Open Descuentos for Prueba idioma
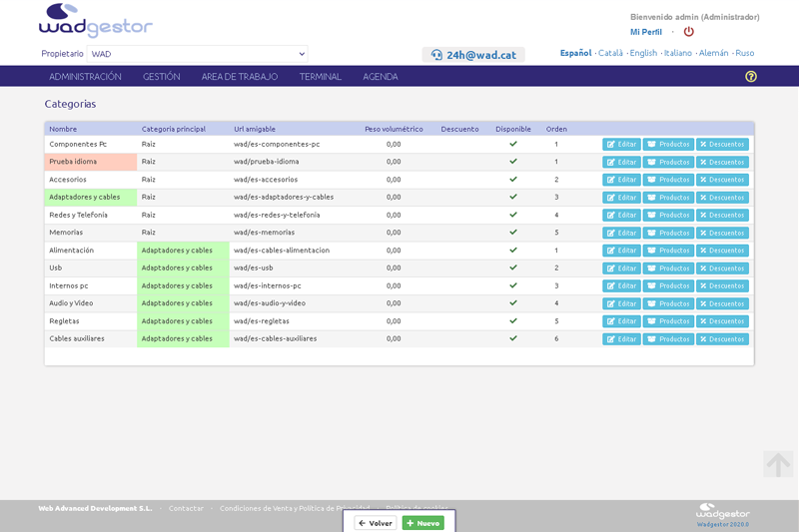The width and height of the screenshot is (799, 532). (722, 162)
